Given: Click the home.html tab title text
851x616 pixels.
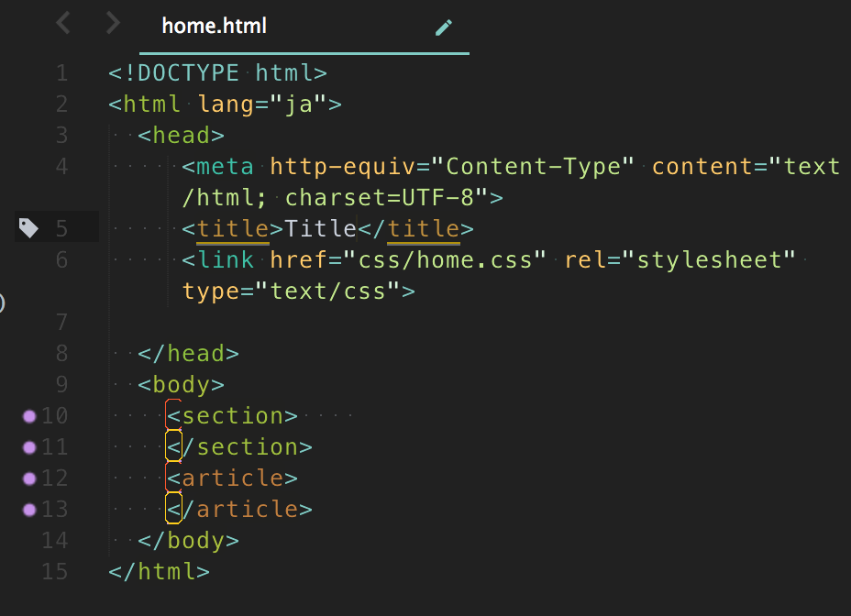Looking at the screenshot, I should click(214, 26).
